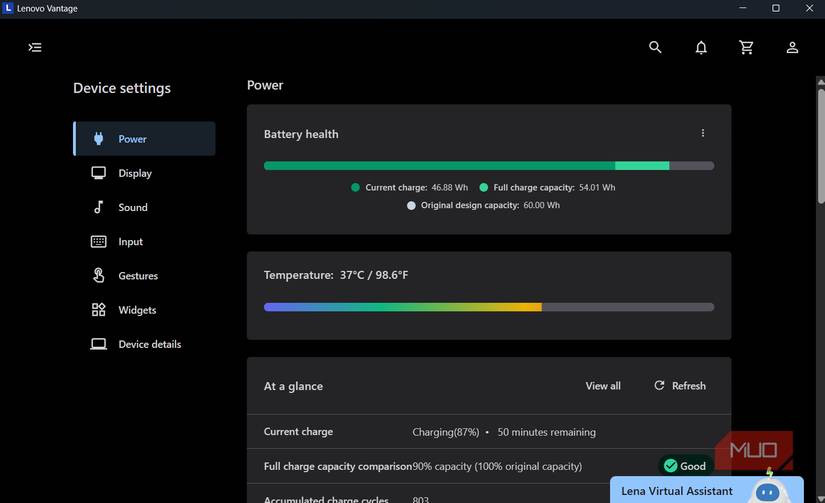Click the Good battery status badge
Image resolution: width=825 pixels, height=503 pixels.
pos(684,466)
